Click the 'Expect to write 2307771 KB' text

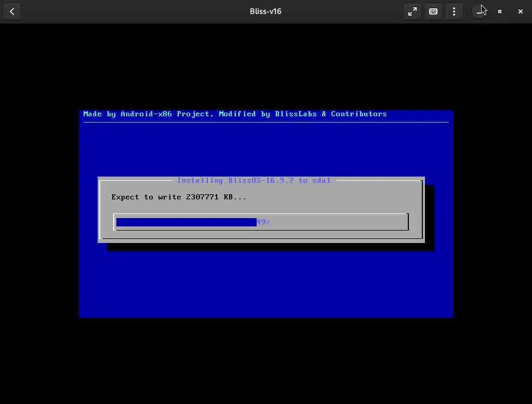[x=179, y=197]
